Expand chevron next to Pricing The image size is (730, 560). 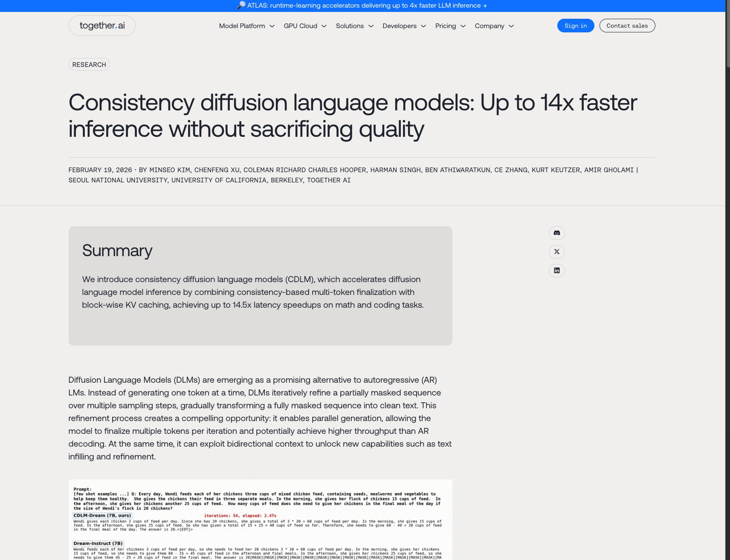pyautogui.click(x=463, y=26)
